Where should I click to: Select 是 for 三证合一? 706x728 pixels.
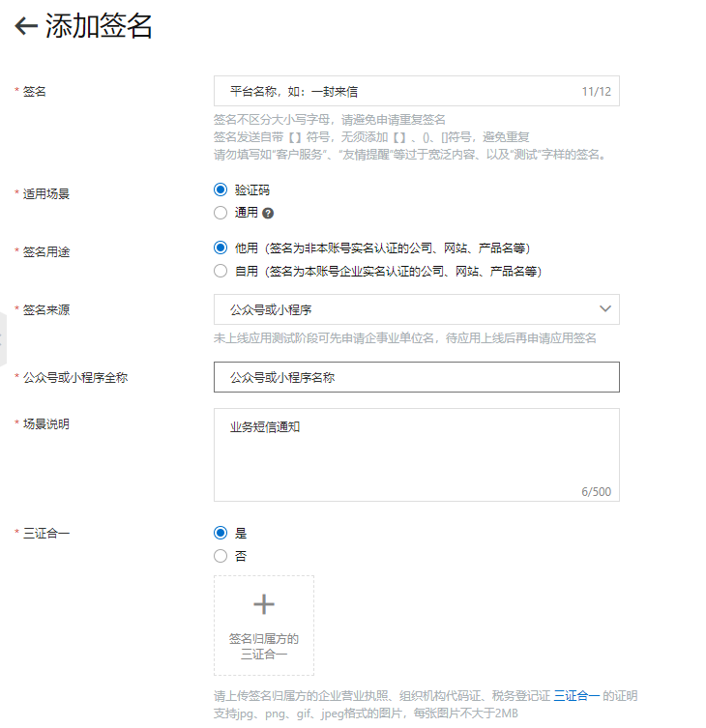[221, 533]
